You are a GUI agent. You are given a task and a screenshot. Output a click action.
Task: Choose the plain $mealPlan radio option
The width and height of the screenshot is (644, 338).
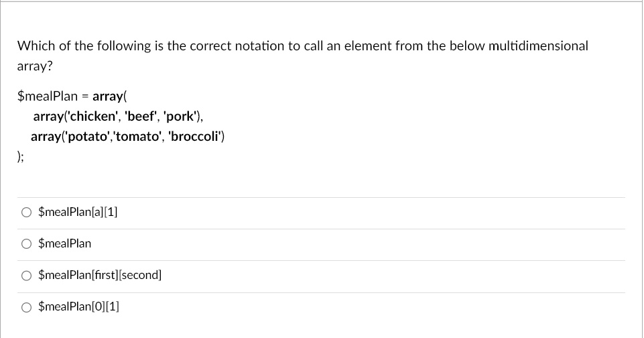tap(26, 244)
